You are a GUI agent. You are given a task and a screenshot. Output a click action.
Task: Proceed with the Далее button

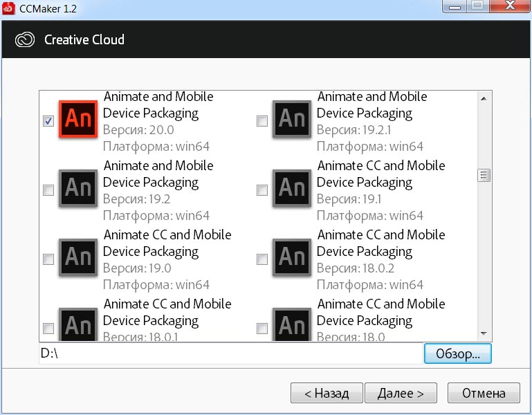(x=401, y=393)
